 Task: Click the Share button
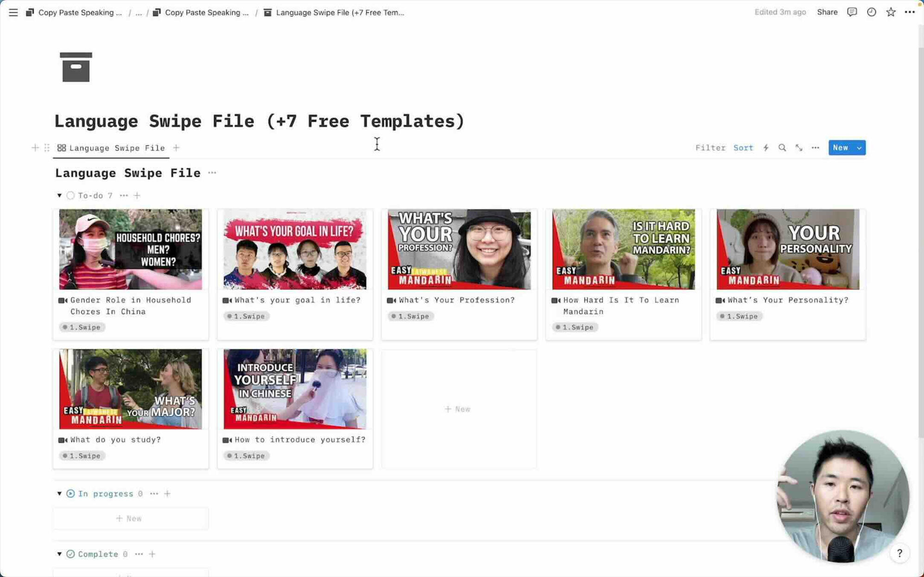tap(827, 12)
